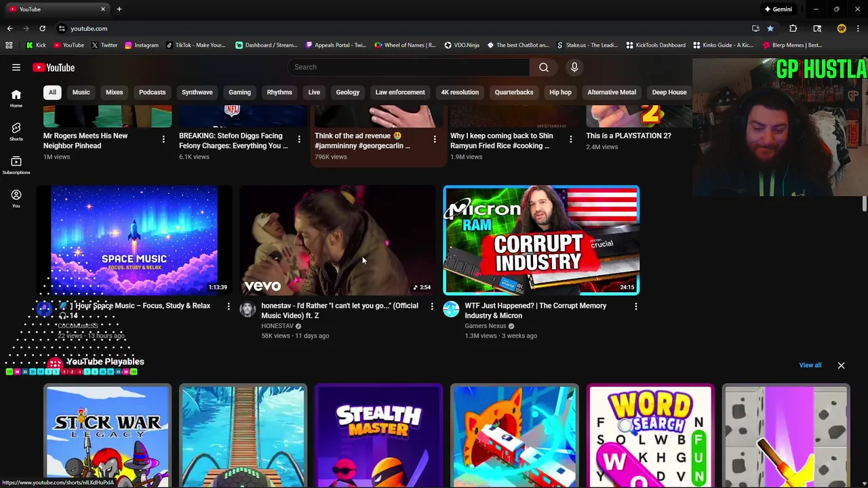The width and height of the screenshot is (868, 488).
Task: Select the Hip hop filter chip
Action: 560,92
